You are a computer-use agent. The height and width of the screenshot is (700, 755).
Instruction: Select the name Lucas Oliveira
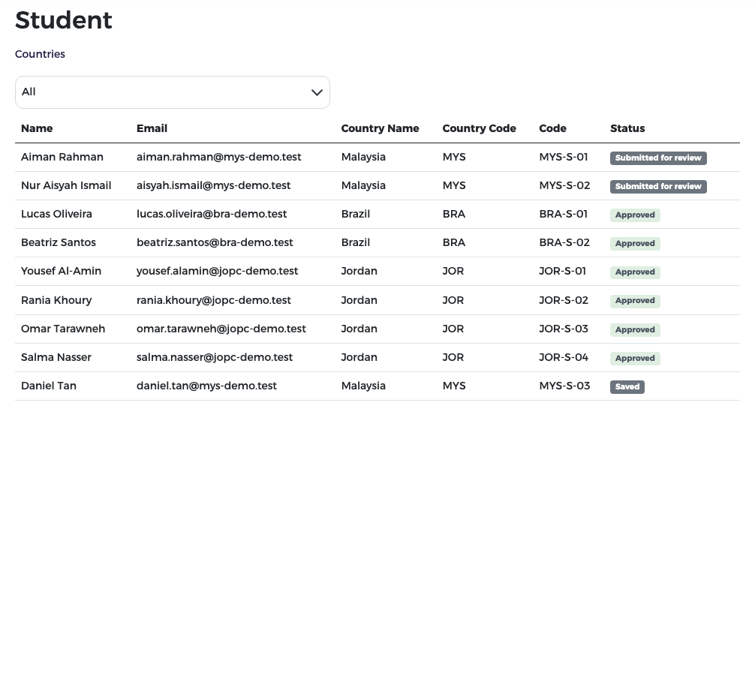[56, 214]
